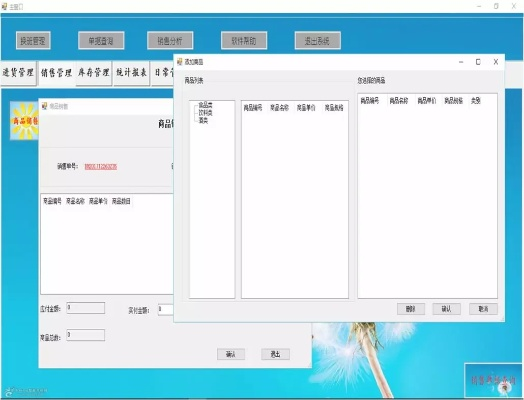Viewport: 524px width, 400px height.
Task: Minimize the add-product dialog
Action: (x=461, y=62)
